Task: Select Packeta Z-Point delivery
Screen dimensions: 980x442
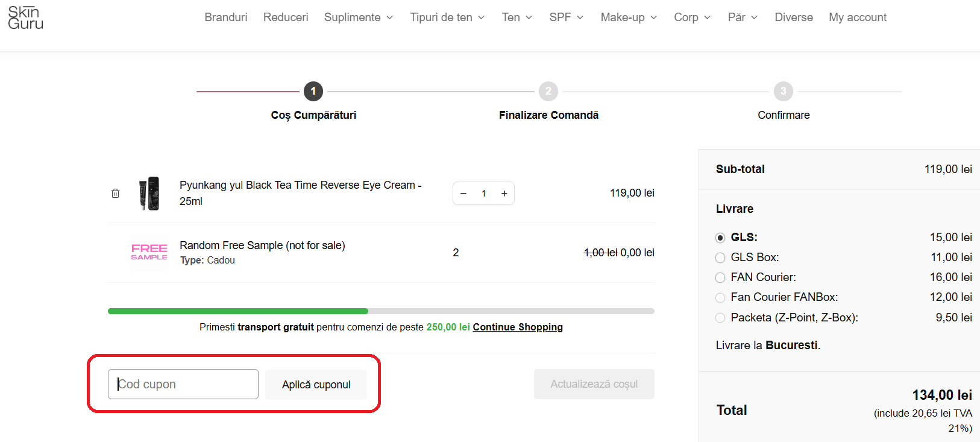Action: [x=720, y=318]
